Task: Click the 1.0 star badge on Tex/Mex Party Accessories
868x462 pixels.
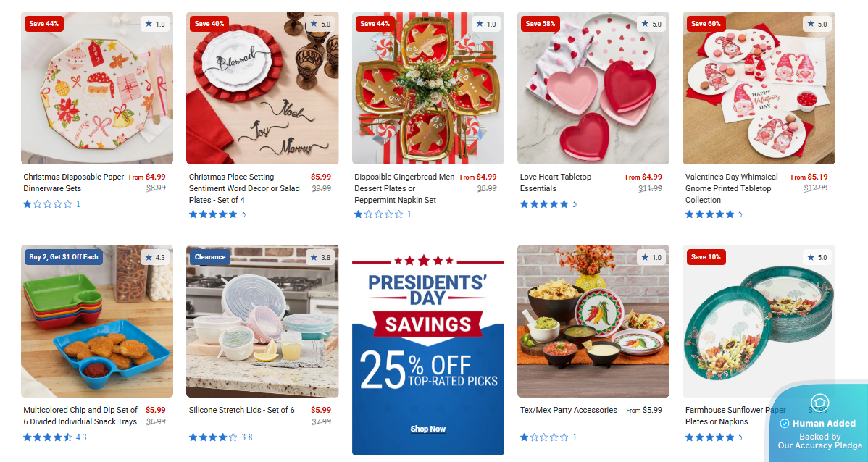Action: (651, 257)
